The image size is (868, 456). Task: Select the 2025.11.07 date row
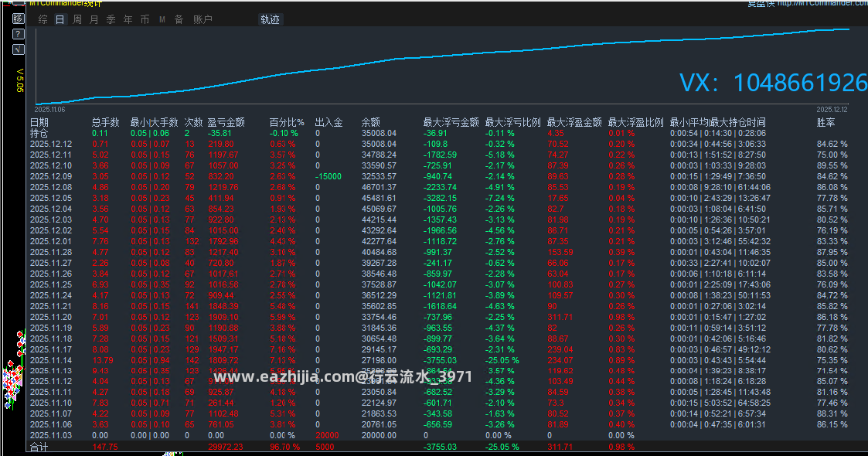click(51, 414)
